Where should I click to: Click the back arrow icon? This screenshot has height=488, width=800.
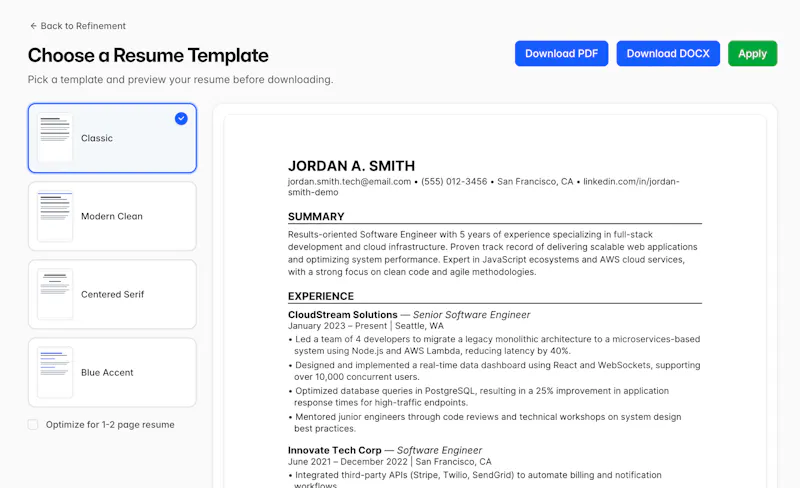[x=33, y=26]
